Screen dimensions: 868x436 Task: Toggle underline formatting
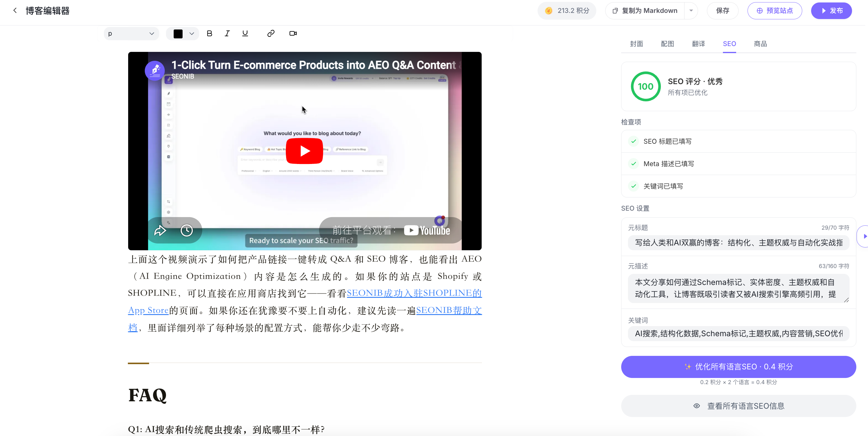point(245,33)
